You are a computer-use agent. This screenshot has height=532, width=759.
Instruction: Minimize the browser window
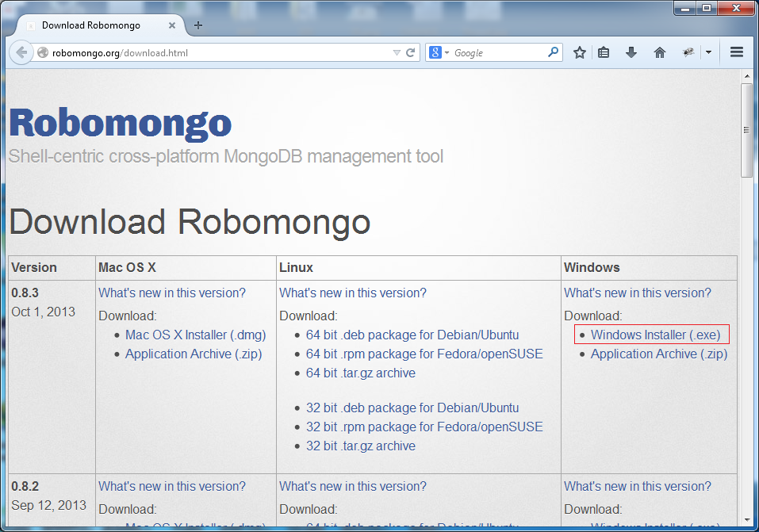click(x=685, y=8)
